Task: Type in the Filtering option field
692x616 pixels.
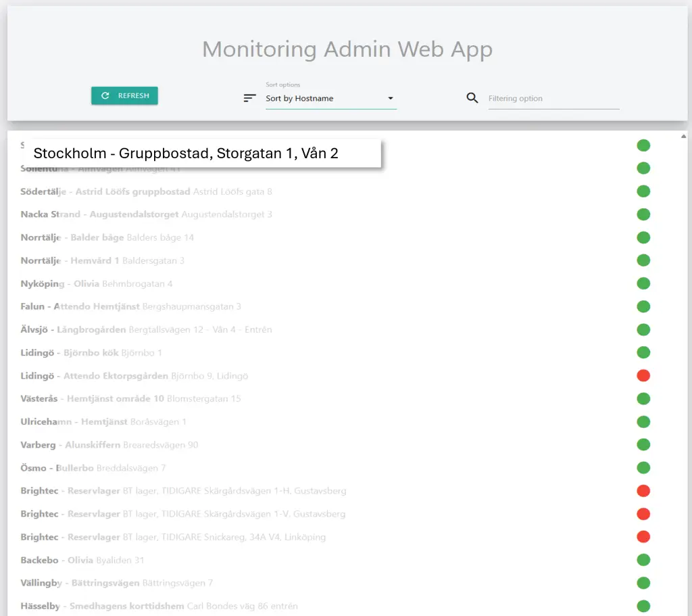Action: click(x=553, y=99)
